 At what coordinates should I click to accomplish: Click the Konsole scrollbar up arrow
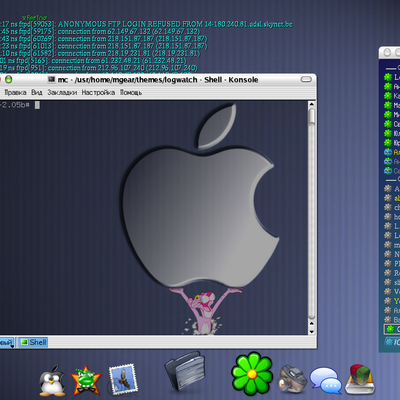point(312,104)
